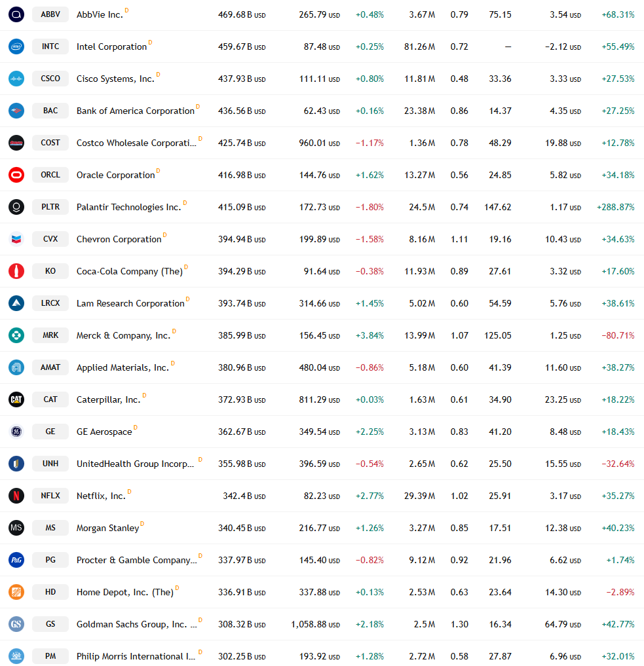Click the D marker beside Intel Corporation

coord(150,43)
